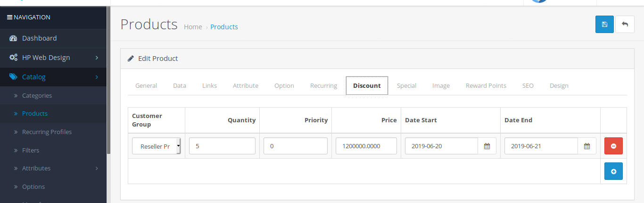Click the back arrow cancel icon
Screen dimensions: 644x203
tap(625, 25)
